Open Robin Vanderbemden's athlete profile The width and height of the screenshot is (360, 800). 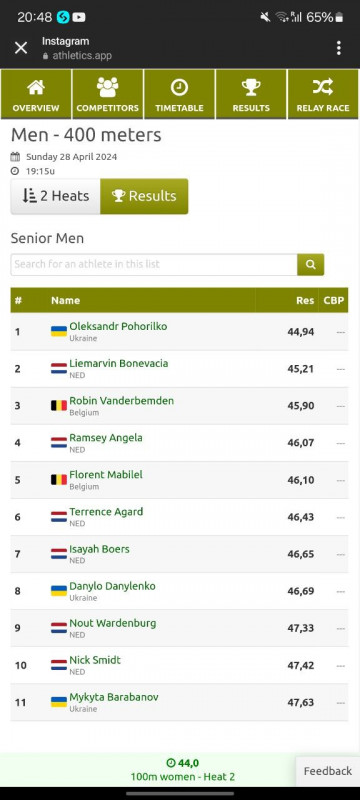(x=121, y=401)
